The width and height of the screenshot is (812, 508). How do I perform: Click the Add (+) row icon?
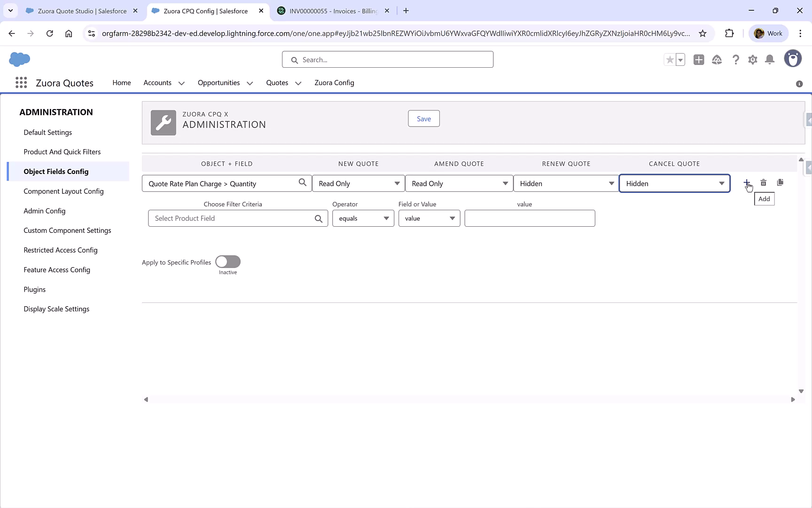coord(748,183)
